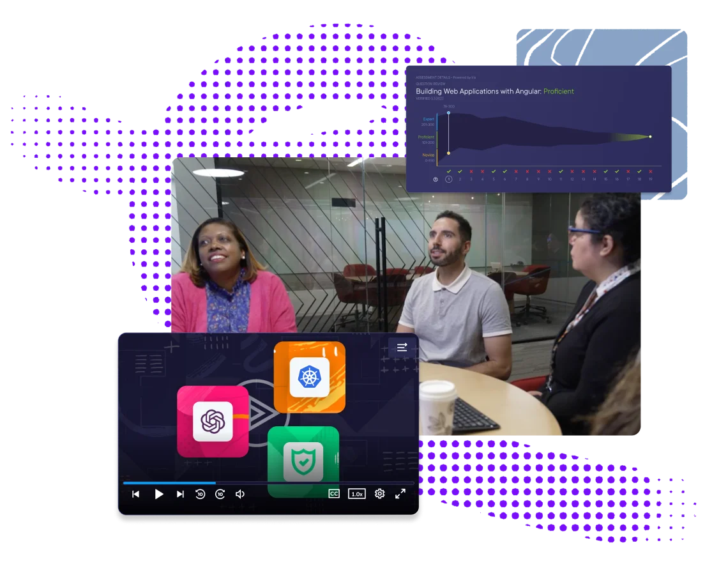Image resolution: width=728 pixels, height=561 pixels.
Task: Expand the playlist queue icon
Action: point(402,347)
